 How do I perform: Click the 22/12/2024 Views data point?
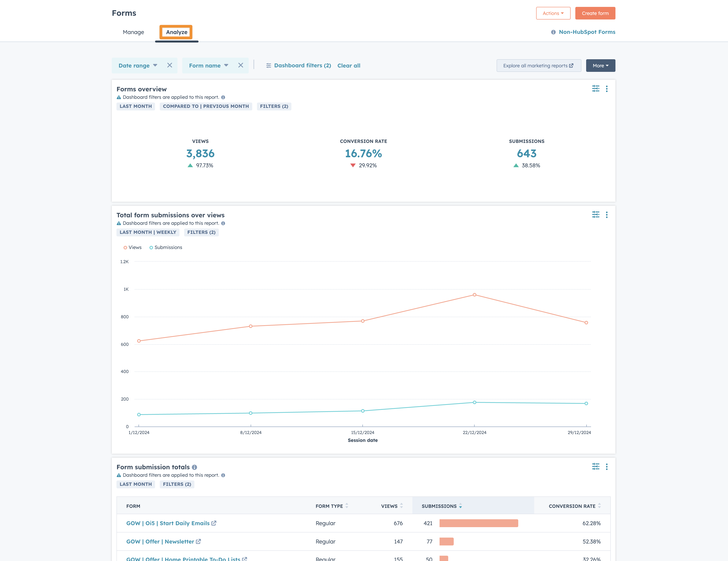click(x=474, y=295)
